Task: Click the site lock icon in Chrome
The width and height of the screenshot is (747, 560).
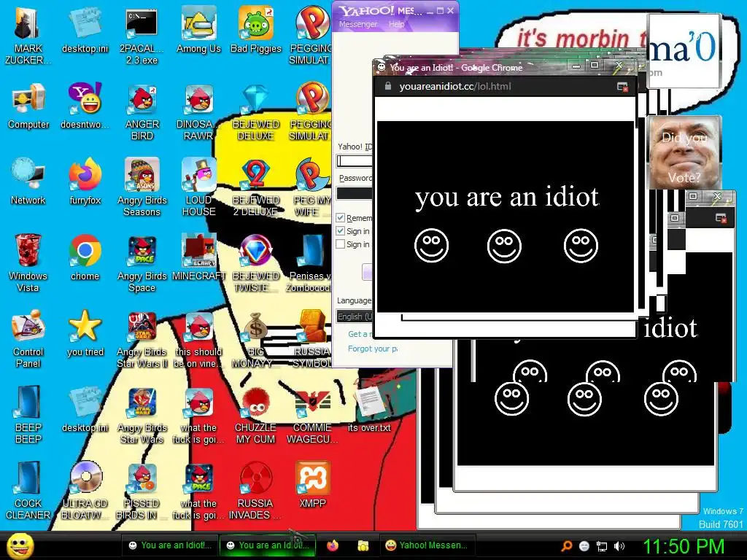Action: pyautogui.click(x=388, y=86)
